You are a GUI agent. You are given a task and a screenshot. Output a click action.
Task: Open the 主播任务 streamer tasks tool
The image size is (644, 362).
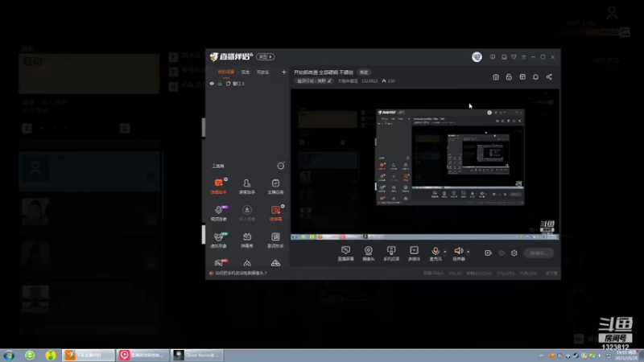tap(275, 186)
